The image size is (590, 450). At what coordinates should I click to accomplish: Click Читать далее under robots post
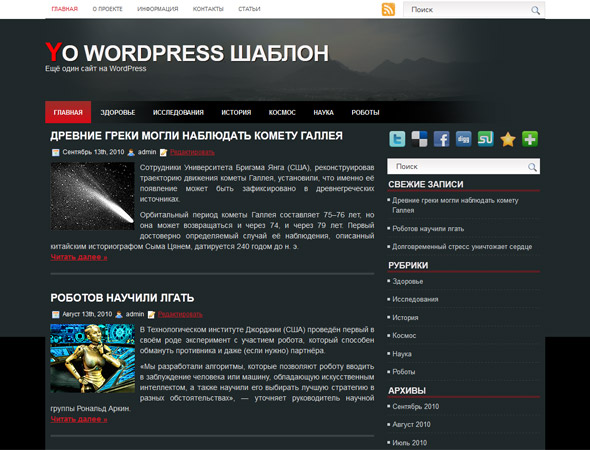(79, 420)
